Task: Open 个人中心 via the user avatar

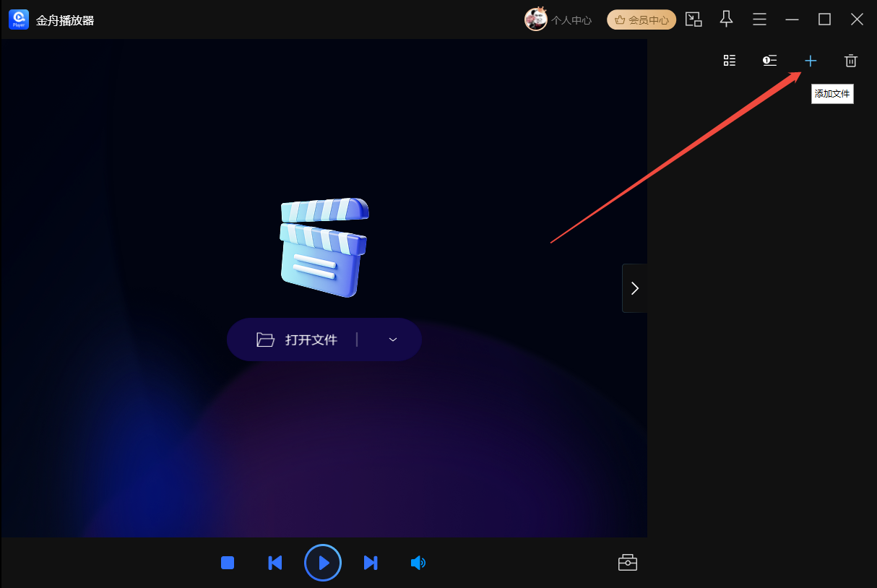Action: click(x=536, y=20)
